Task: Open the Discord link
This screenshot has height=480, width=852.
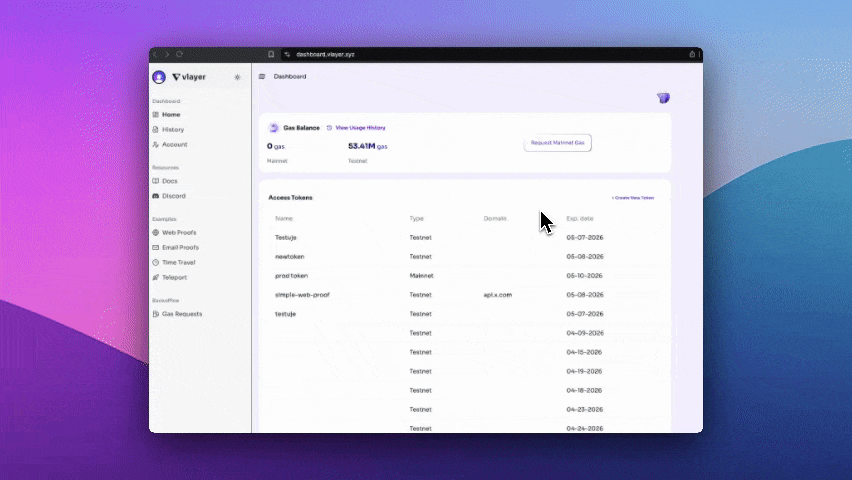Action: point(173,196)
